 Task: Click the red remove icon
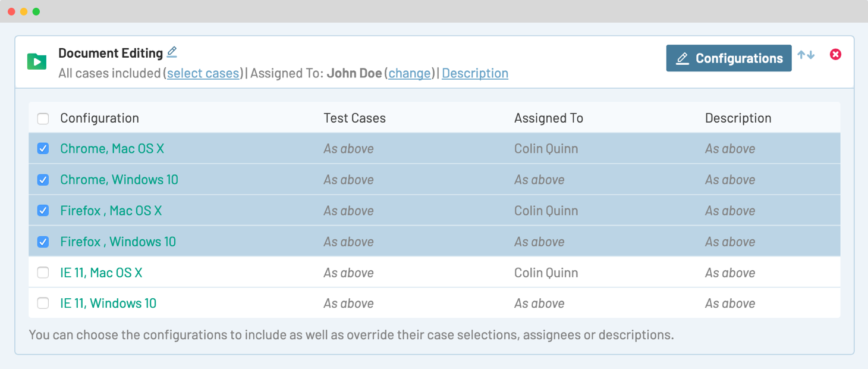click(x=835, y=55)
